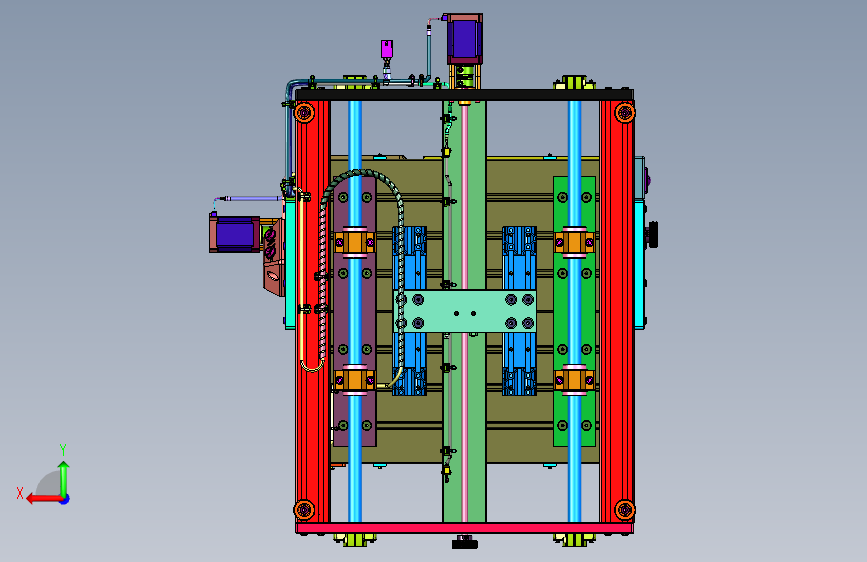Pick the lower orange bearing on left rod
Image resolution: width=867 pixels, height=562 pixels.
pos(355,380)
